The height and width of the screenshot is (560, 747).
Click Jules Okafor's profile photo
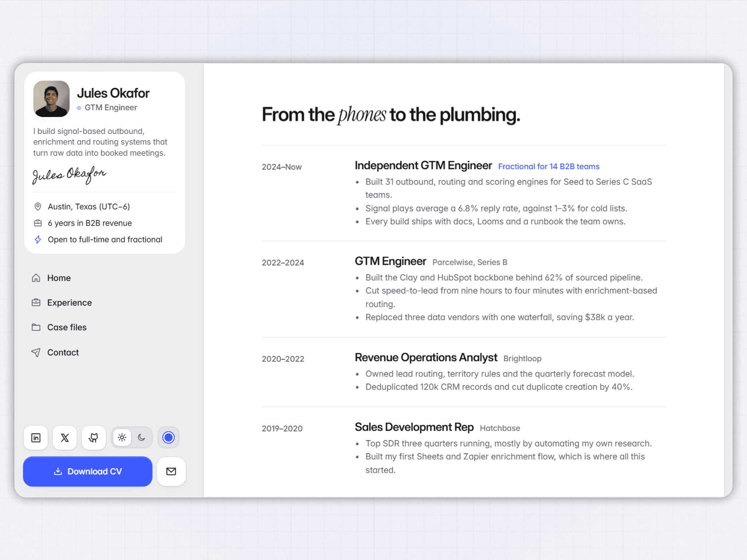click(x=51, y=99)
